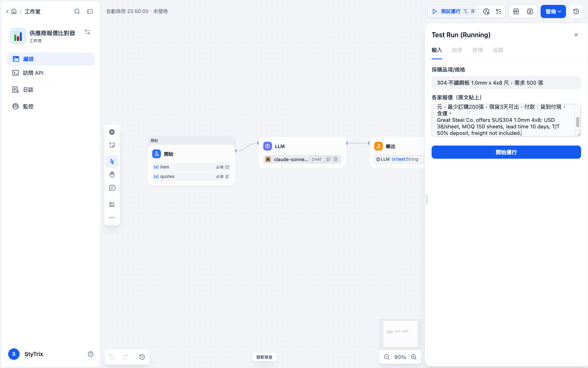The height and width of the screenshot is (368, 588).
Task: Open the 監控 menu item
Action: click(x=51, y=106)
